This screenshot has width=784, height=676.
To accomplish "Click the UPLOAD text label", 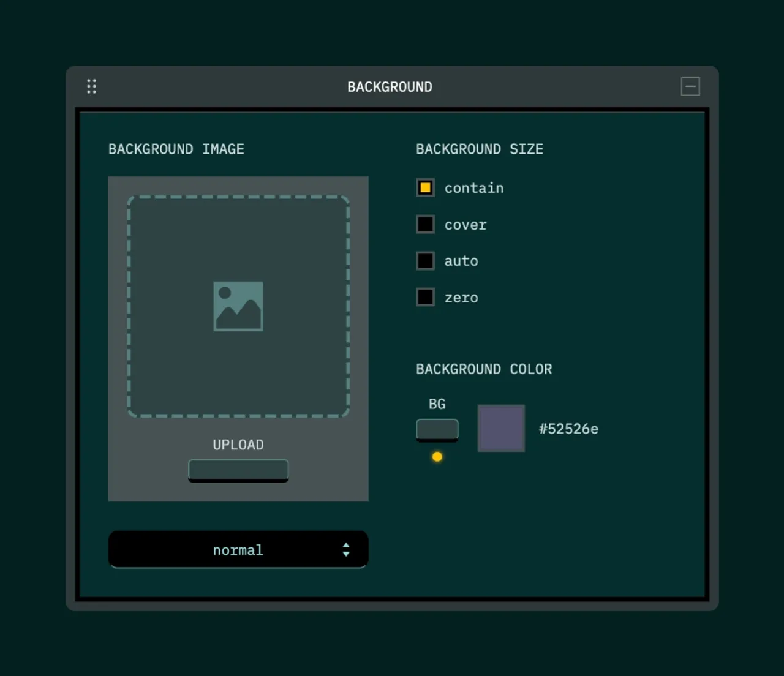I will (238, 445).
